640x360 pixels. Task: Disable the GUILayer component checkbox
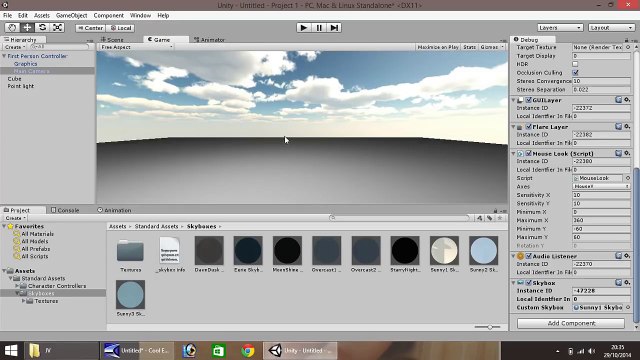click(528, 100)
